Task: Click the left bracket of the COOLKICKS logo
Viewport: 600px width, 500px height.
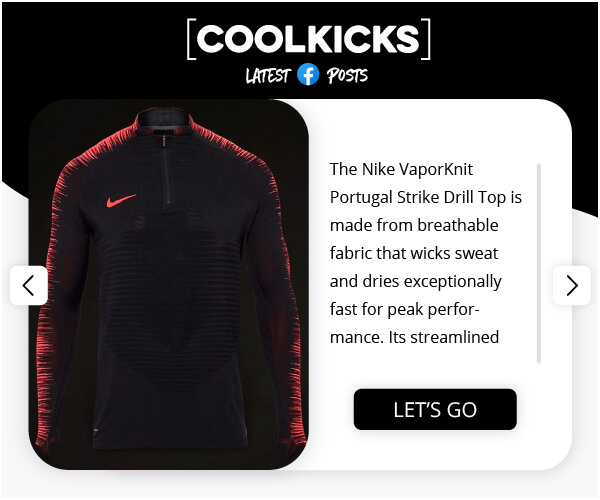Action: [x=191, y=39]
